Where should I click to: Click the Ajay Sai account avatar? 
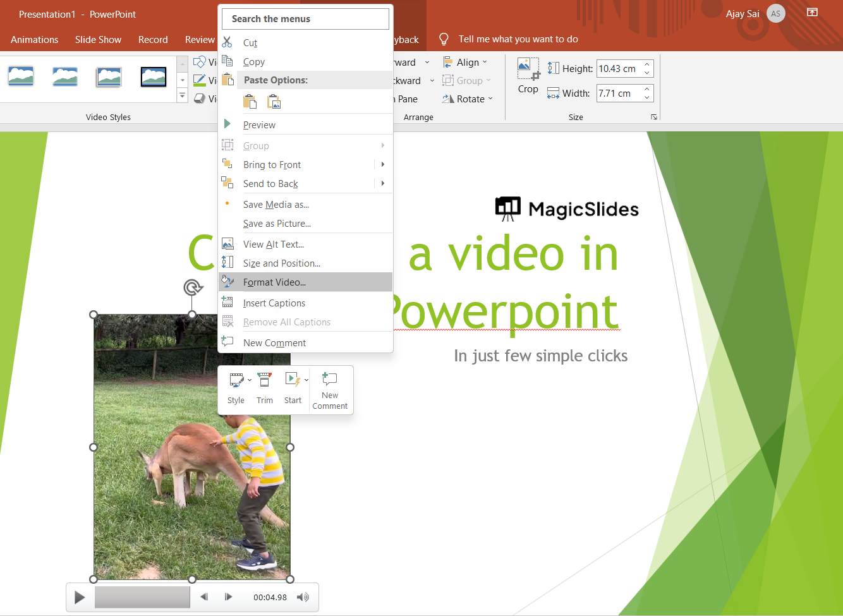776,13
